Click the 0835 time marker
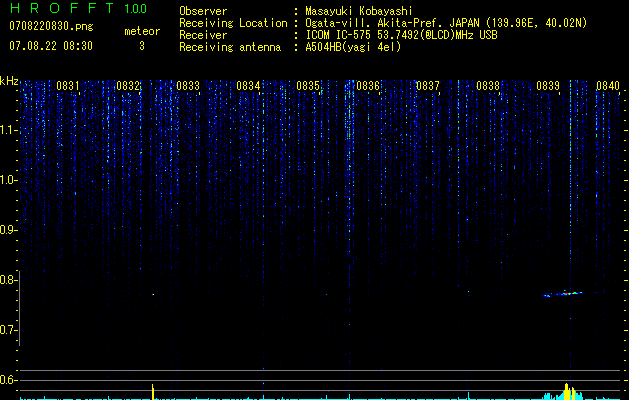Image resolution: width=629 pixels, height=400 pixels. coord(308,86)
